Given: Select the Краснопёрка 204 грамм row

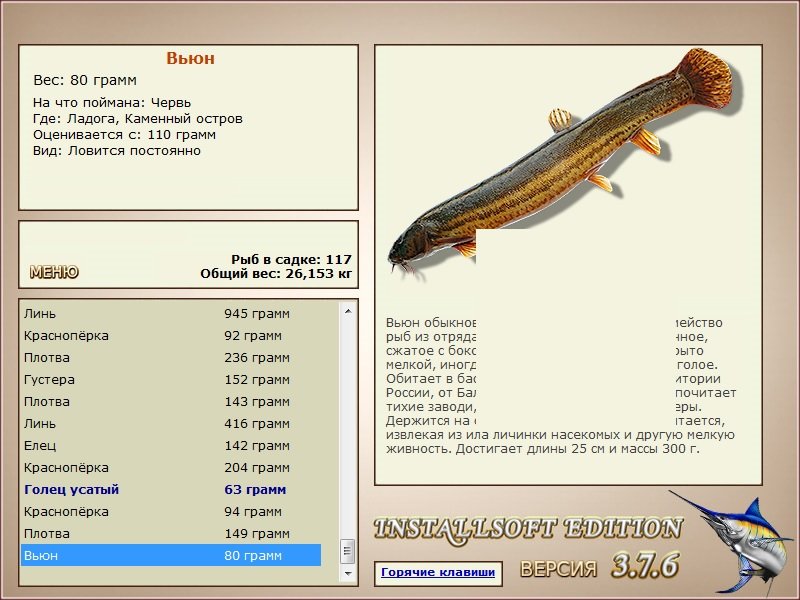Looking at the screenshot, I should pos(171,467).
